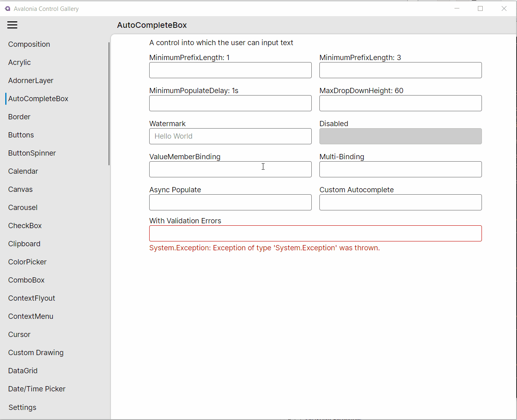This screenshot has width=517, height=420.
Task: Focus the Hello World watermark field
Action: coord(230,136)
